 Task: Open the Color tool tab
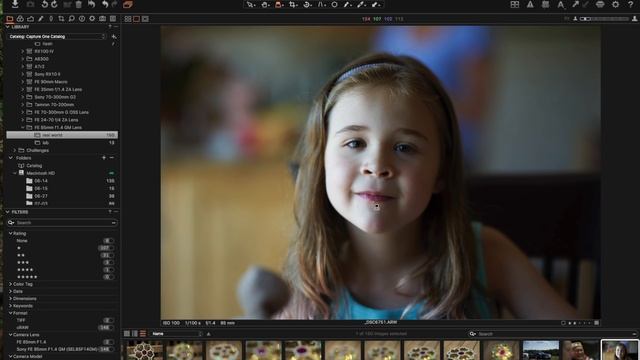[20, 19]
